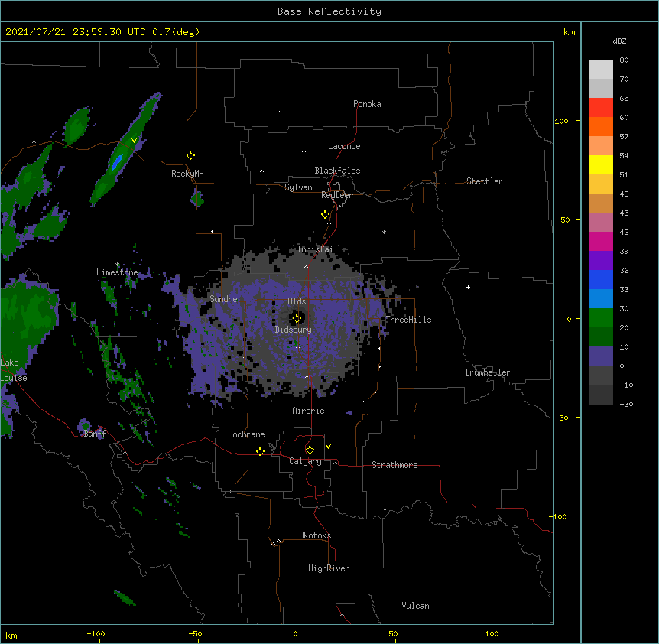659x644 pixels.
Task: Click the Stettler town label
Action: [485, 181]
